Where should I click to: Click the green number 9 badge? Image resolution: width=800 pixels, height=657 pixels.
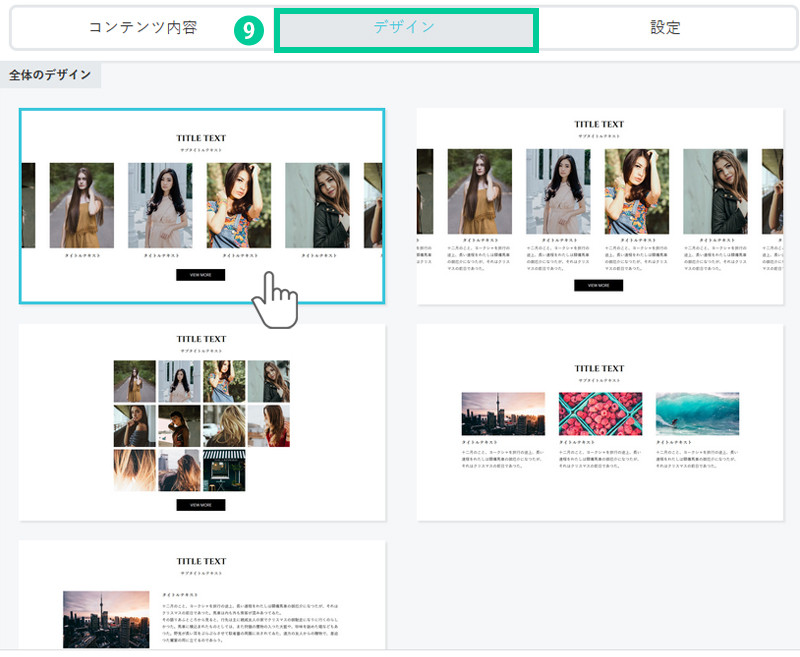point(249,31)
